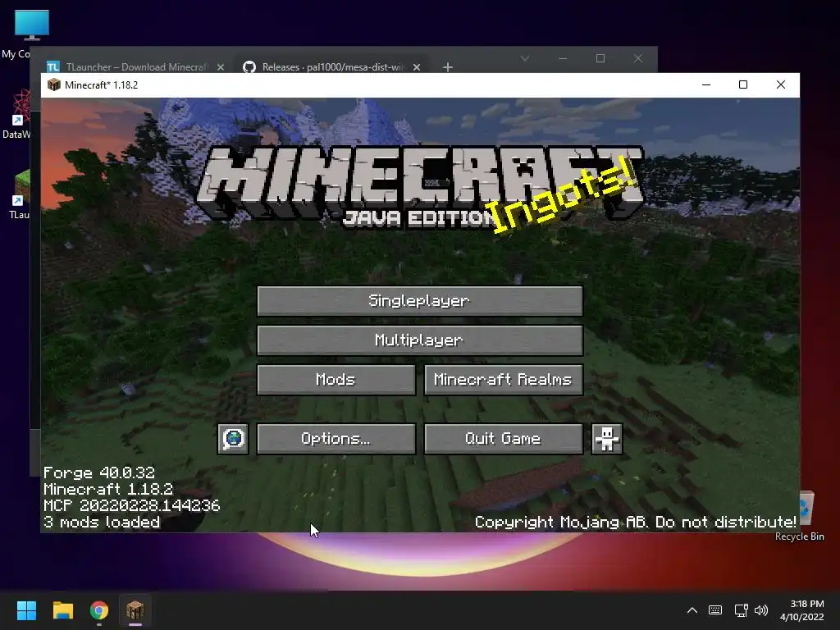This screenshot has height=630, width=840.
Task: Minimize the browser window
Action: tap(563, 58)
